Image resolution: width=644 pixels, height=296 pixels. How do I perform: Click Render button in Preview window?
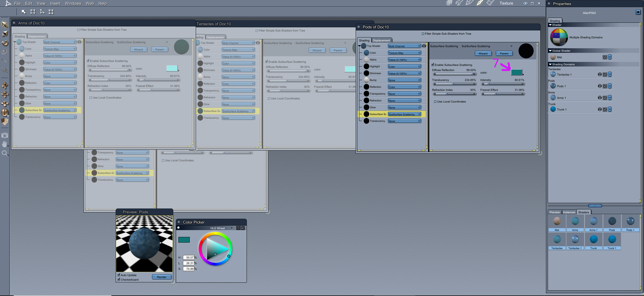[x=162, y=277]
